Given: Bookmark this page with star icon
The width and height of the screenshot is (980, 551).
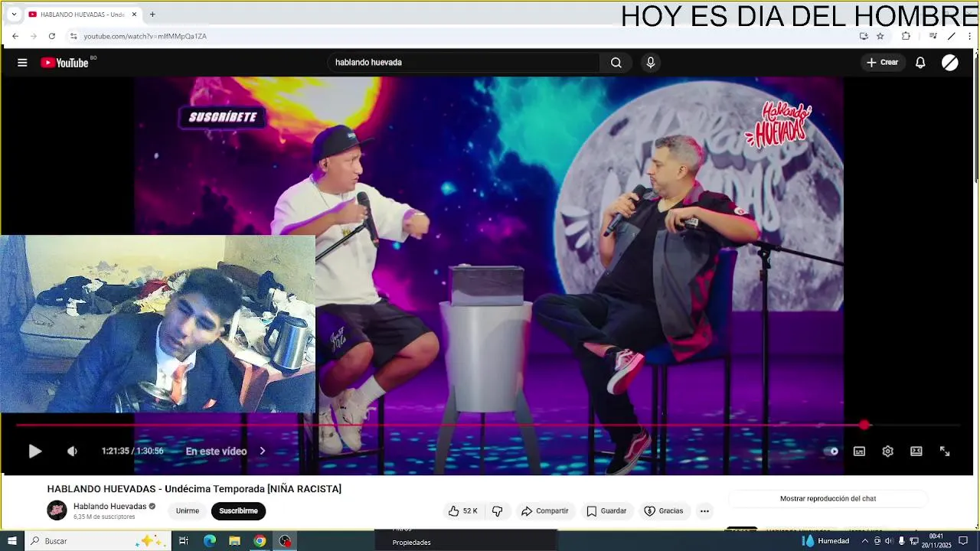Looking at the screenshot, I should tap(880, 36).
